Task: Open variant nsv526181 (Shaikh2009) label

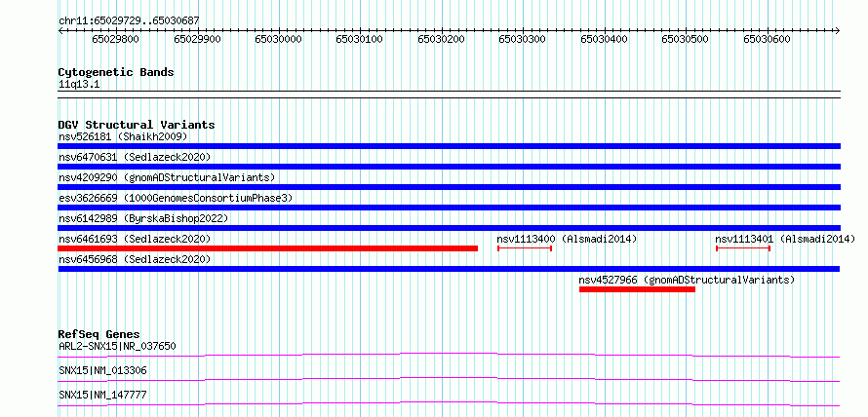Action: 123,136
